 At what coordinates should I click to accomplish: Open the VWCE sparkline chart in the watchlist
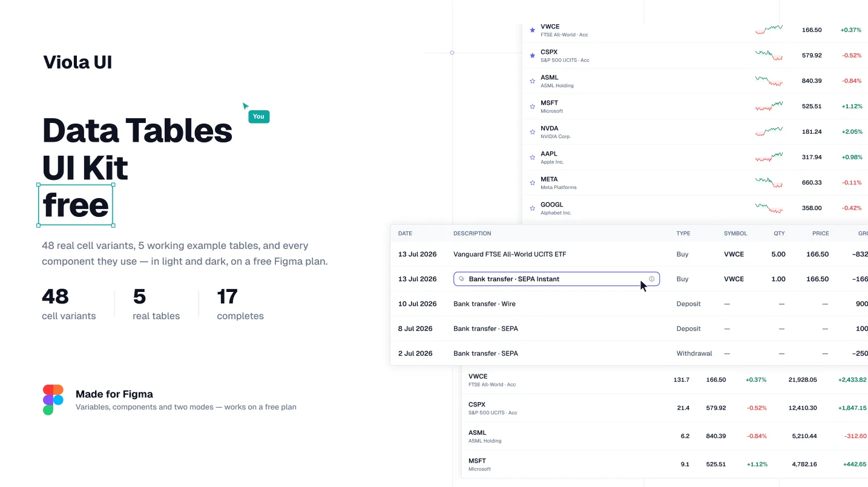(769, 29)
